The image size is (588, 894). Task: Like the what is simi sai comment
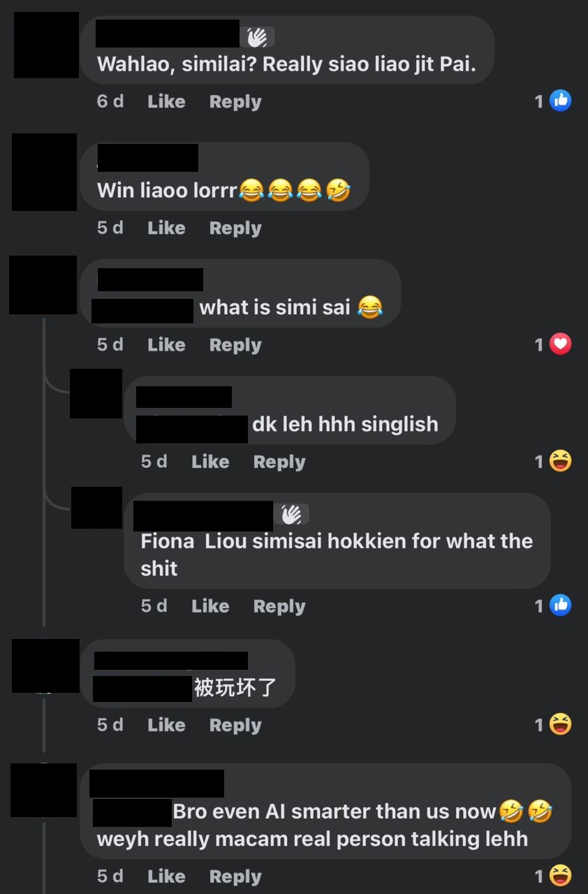pyautogui.click(x=166, y=344)
